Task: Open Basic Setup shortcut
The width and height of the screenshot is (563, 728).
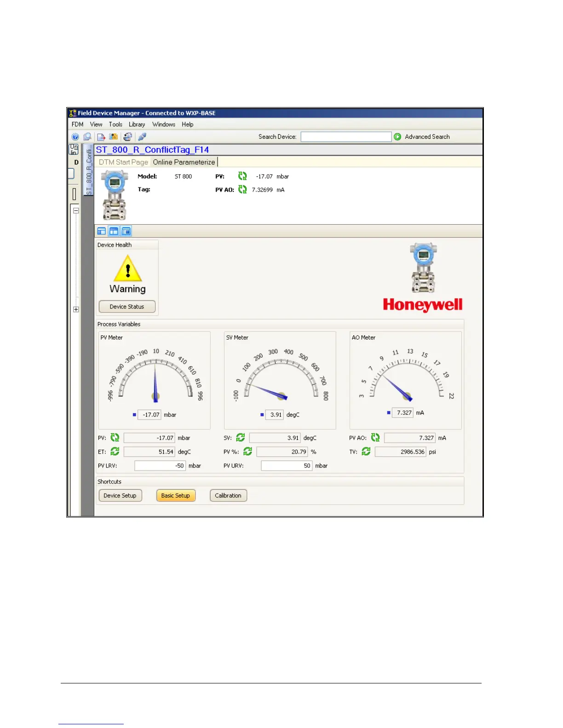Action: tap(176, 495)
